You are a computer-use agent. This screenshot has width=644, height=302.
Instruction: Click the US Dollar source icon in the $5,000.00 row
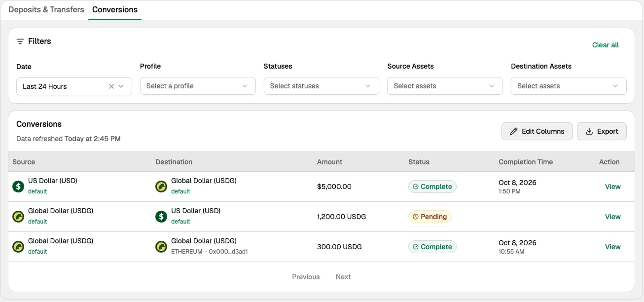18,187
